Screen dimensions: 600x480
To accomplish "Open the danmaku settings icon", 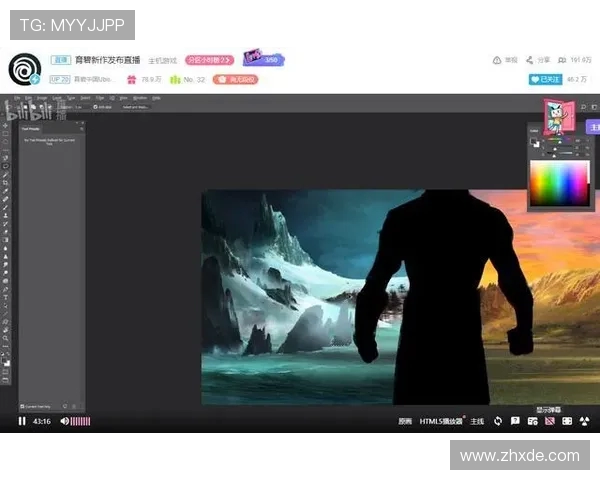I will coord(532,421).
